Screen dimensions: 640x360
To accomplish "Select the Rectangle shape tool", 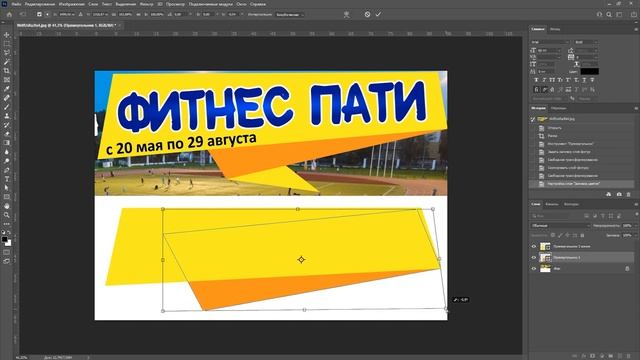I will (x=7, y=197).
